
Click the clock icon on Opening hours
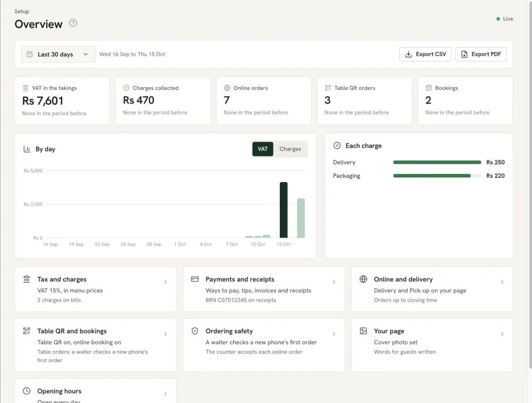coord(26,391)
